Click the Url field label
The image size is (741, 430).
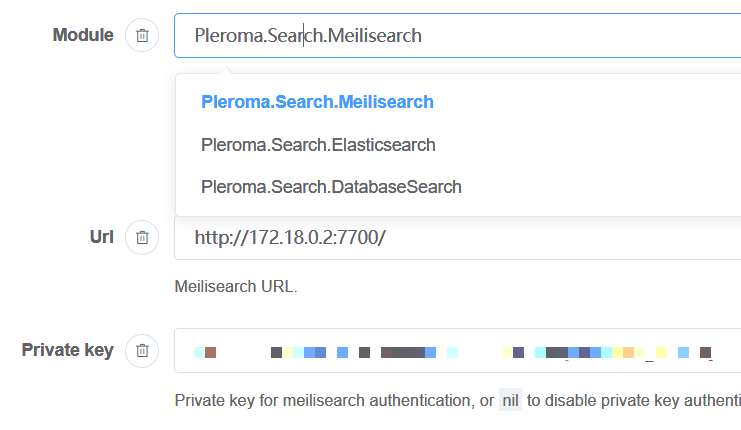(101, 238)
